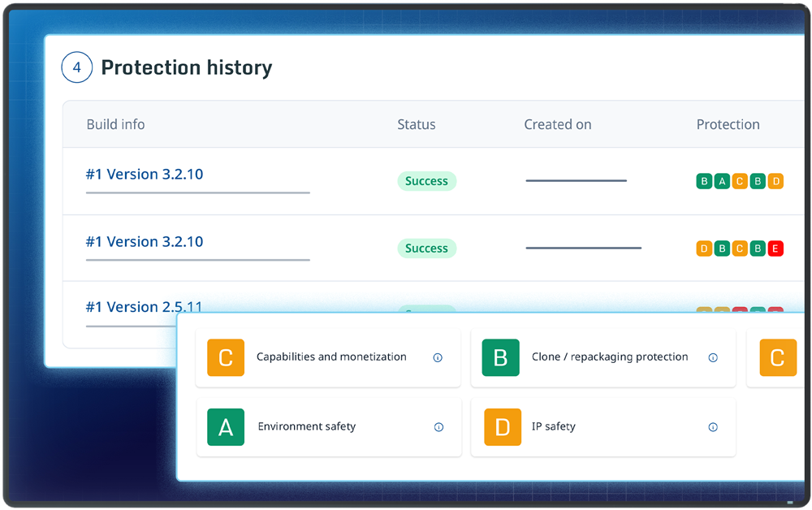Select the Environment safety label

tap(307, 426)
